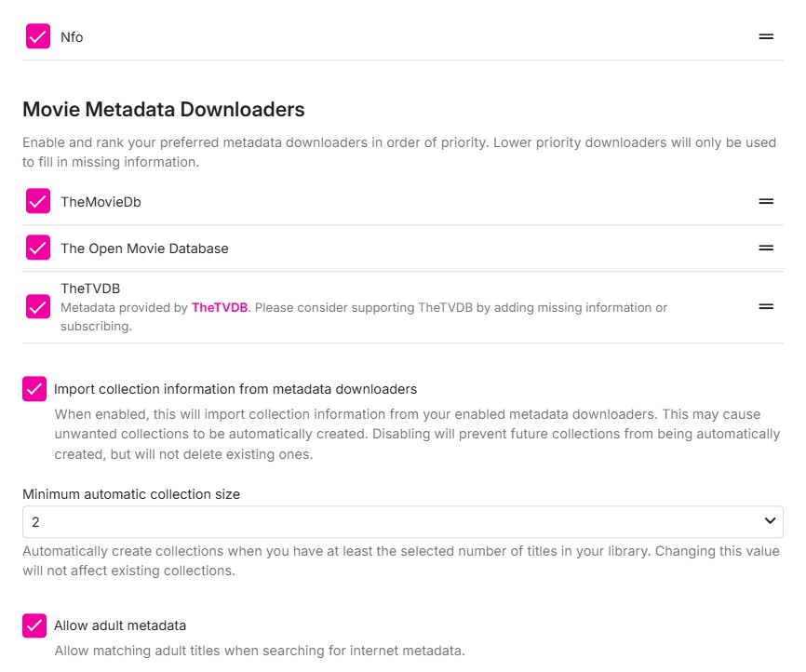Open the TheTVDB hyperlink
The width and height of the screenshot is (806, 672).
pyautogui.click(x=220, y=307)
